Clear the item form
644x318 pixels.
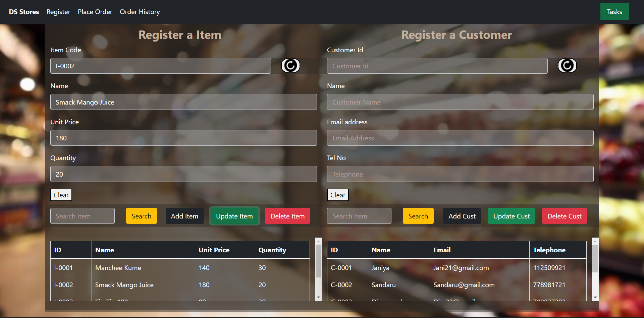click(61, 195)
